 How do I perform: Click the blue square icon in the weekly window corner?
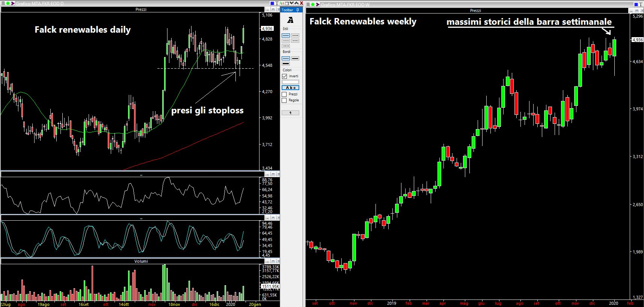636,5
